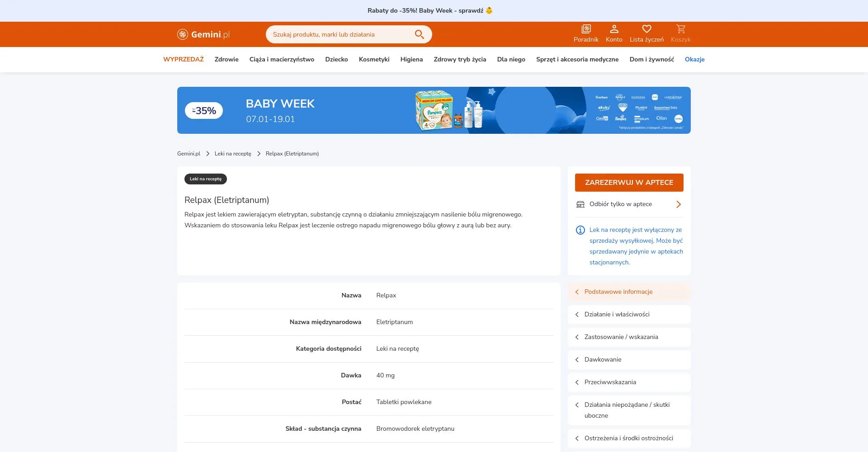Viewport: 868px width, 452px height.
Task: Open Ciąża i macierzyństwo menu
Action: click(x=282, y=59)
